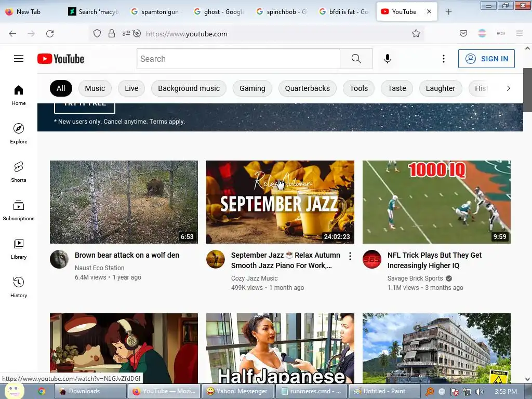
Task: Click the page vertical scrollbar thumb
Action: pos(527,90)
